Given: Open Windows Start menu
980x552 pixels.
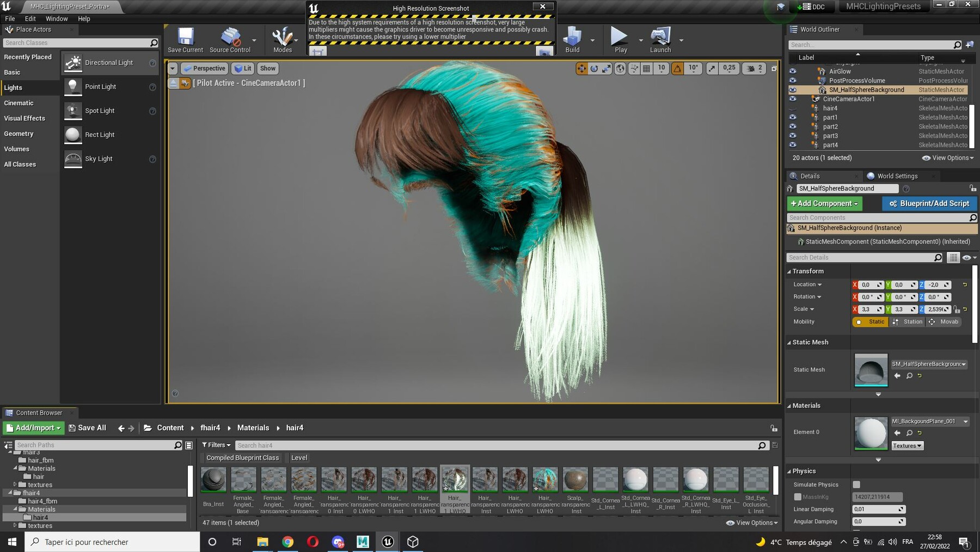Looking at the screenshot, I should (x=12, y=542).
